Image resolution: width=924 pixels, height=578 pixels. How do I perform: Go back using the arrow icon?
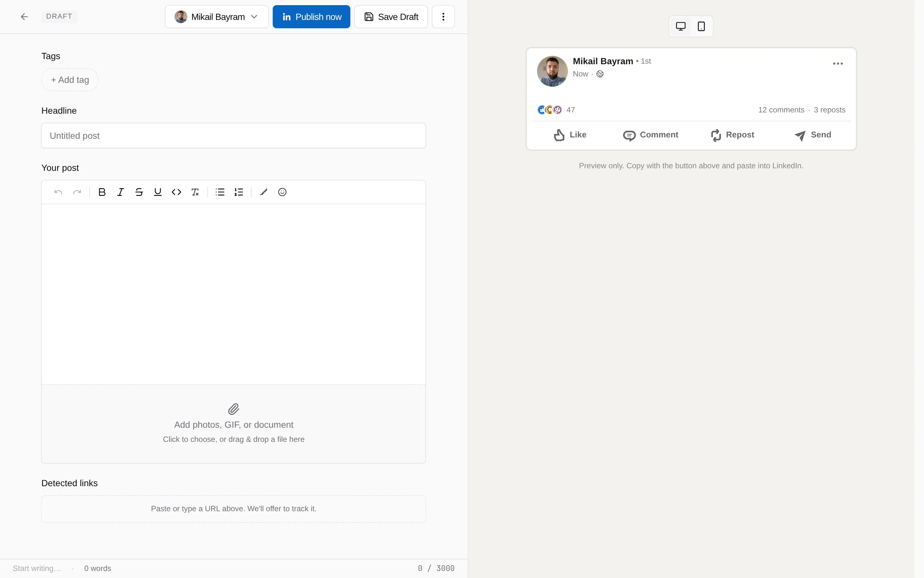coord(24,16)
